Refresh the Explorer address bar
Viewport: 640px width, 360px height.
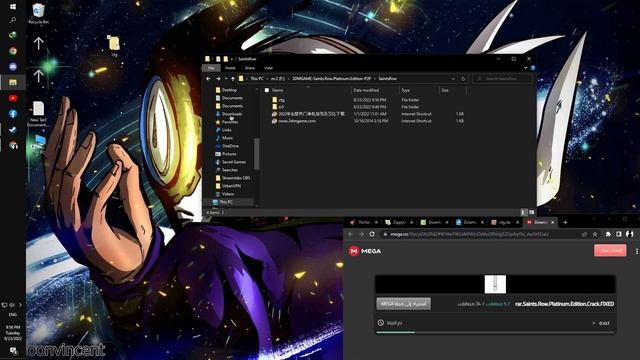(463, 79)
